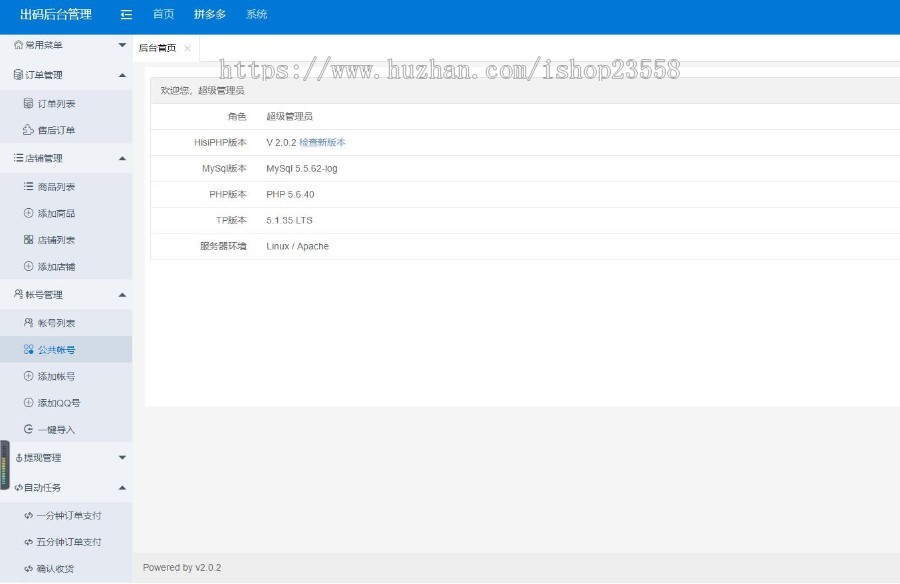Close the 后台首页 tab

(x=187, y=47)
